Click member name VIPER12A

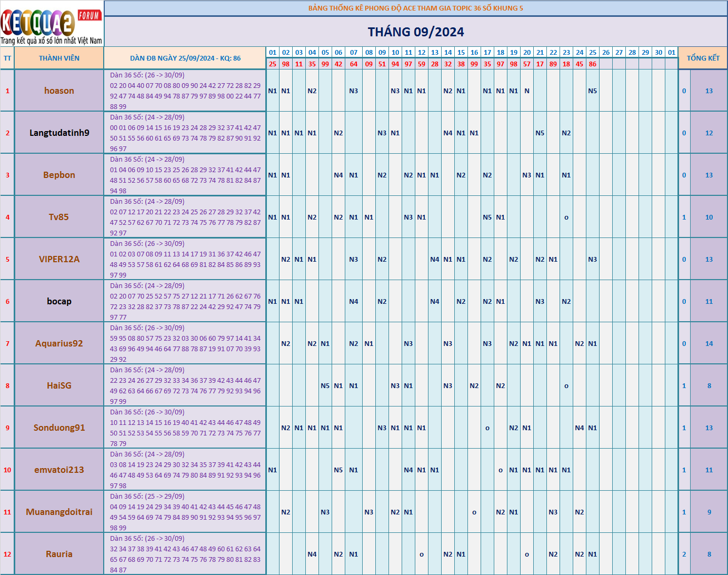pyautogui.click(x=59, y=259)
